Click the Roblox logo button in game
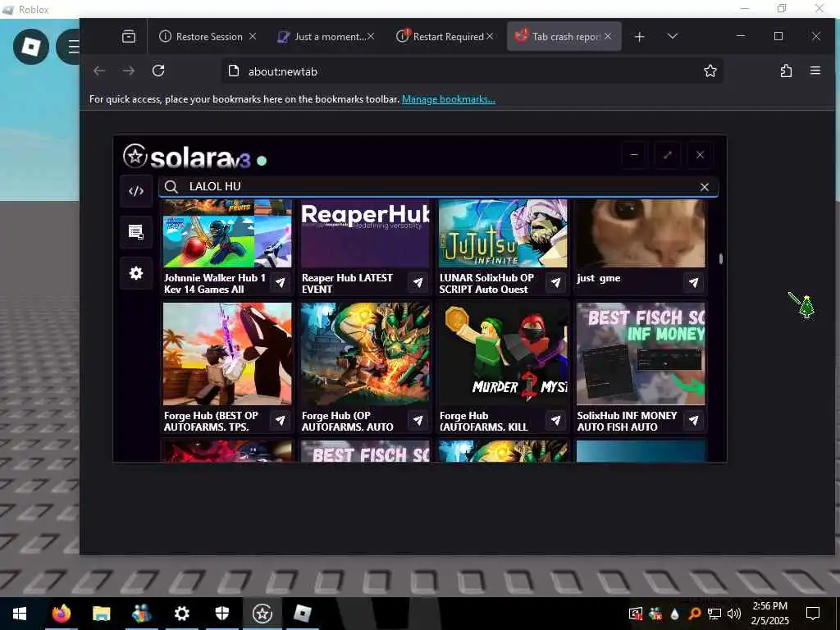 pos(30,47)
